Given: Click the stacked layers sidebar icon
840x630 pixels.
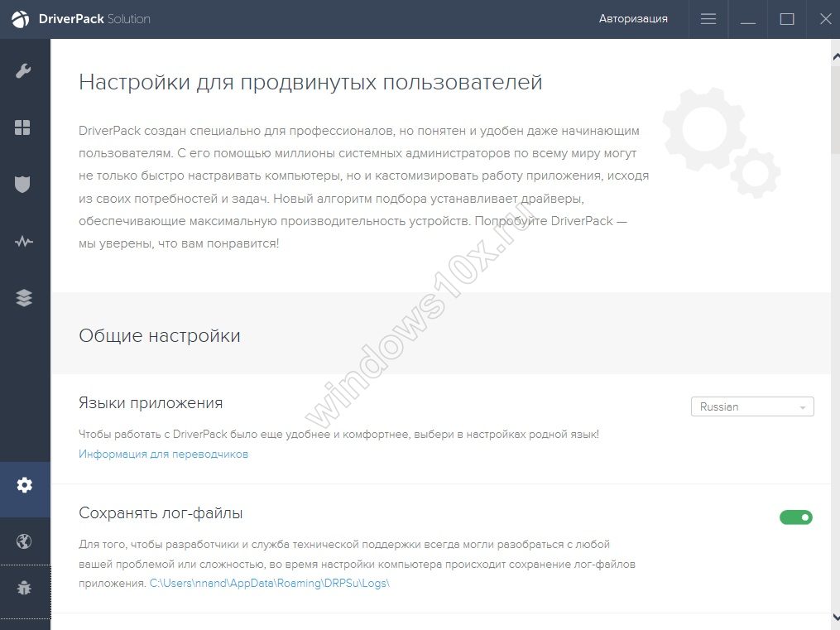Looking at the screenshot, I should (24, 299).
